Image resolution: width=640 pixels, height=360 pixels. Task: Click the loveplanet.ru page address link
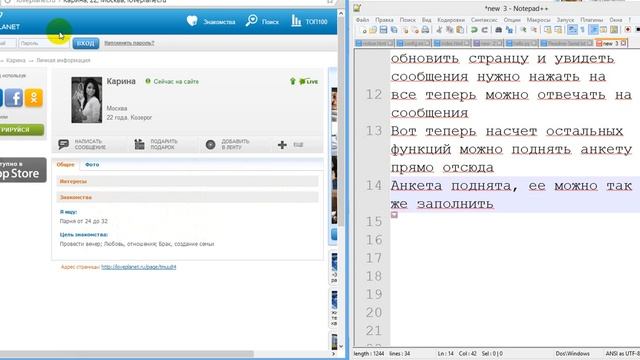pyautogui.click(x=139, y=267)
